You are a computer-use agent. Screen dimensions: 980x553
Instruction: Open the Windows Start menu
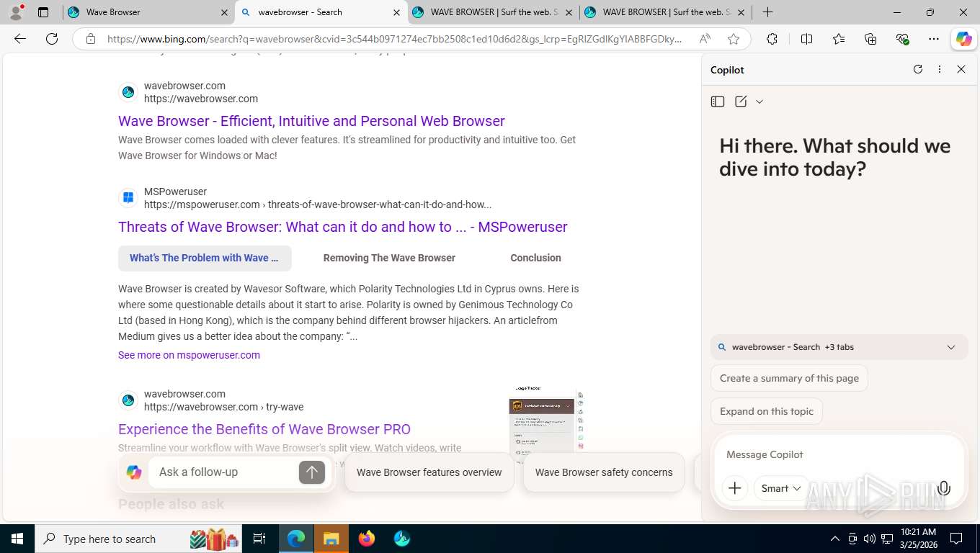point(17,539)
